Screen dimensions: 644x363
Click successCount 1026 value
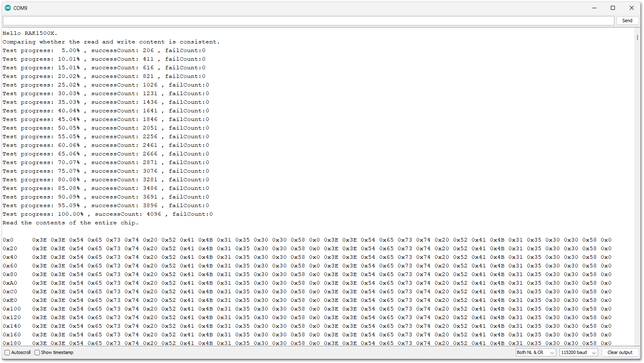pos(150,85)
